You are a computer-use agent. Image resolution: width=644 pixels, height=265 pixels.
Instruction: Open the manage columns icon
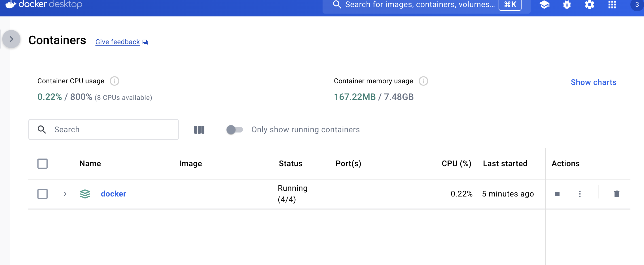tap(199, 130)
